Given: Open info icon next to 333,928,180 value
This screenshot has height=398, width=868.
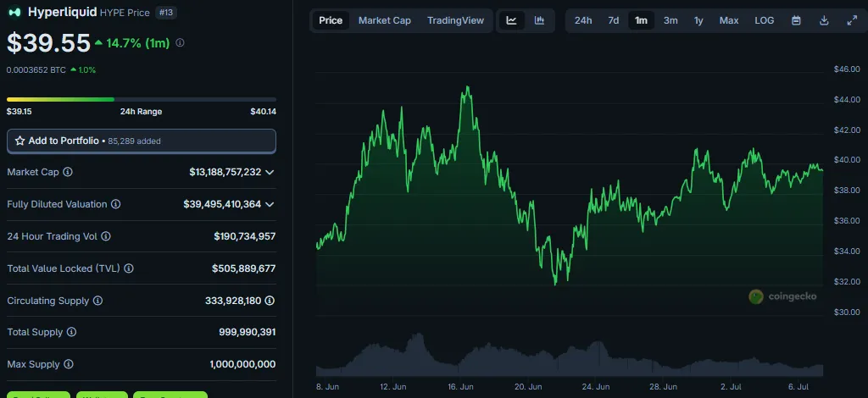Looking at the screenshot, I should pos(270,301).
